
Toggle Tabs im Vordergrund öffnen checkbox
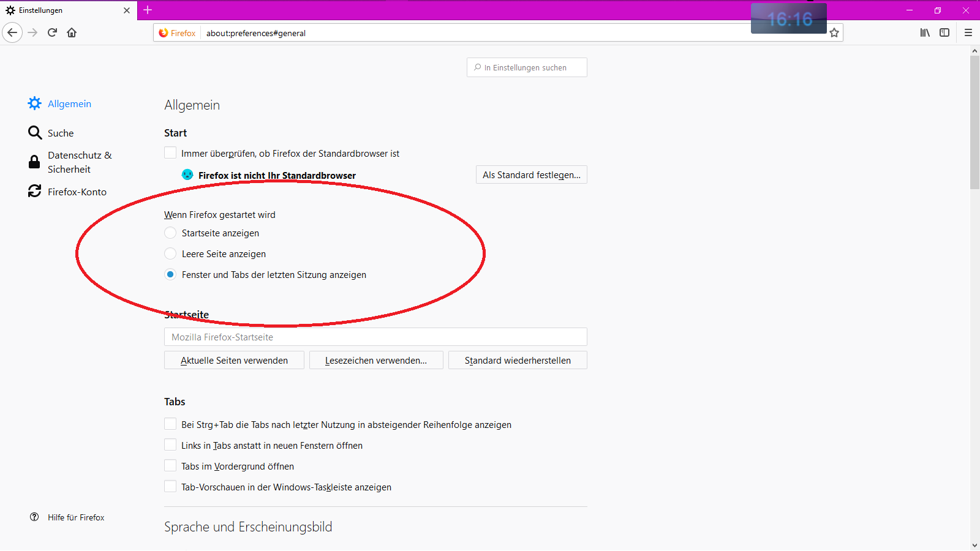(x=170, y=465)
